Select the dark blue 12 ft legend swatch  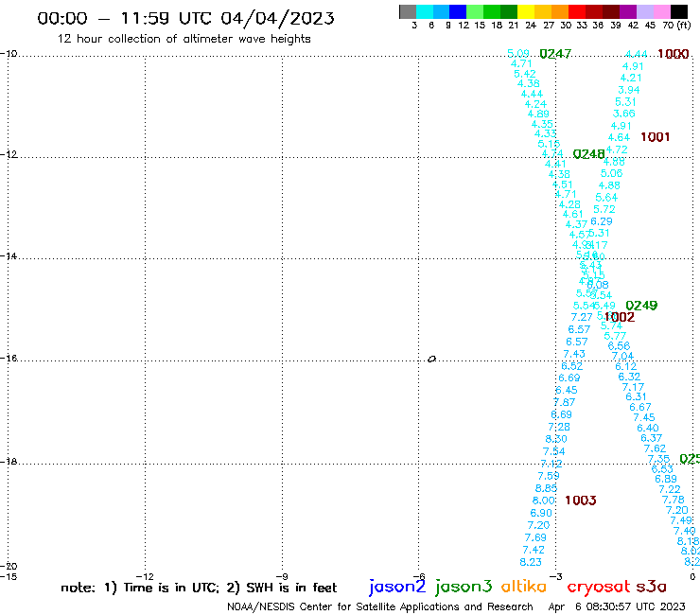point(458,11)
